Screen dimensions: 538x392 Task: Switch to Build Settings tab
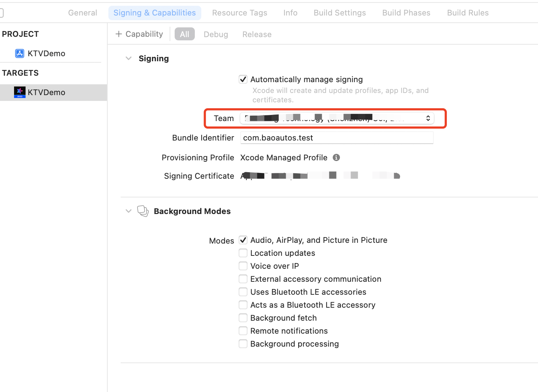[340, 13]
